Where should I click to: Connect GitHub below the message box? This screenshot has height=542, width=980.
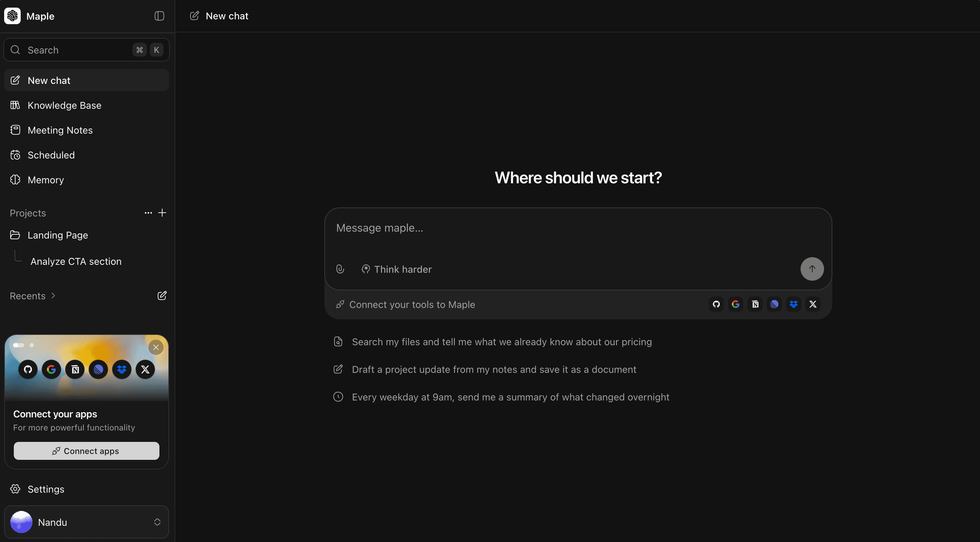716,304
